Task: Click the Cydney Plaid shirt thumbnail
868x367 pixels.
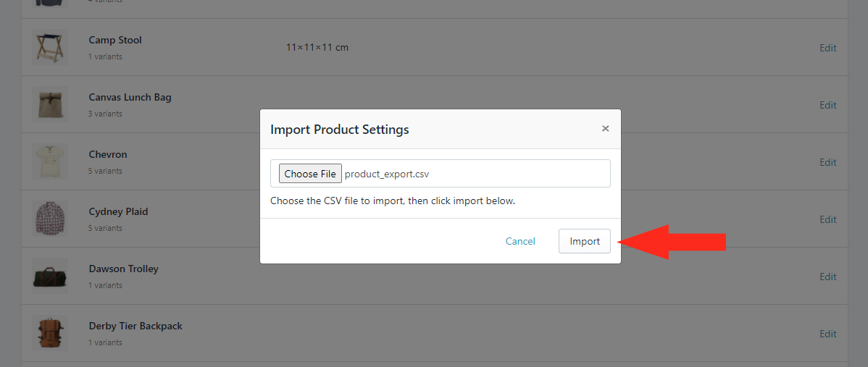Action: [50, 219]
